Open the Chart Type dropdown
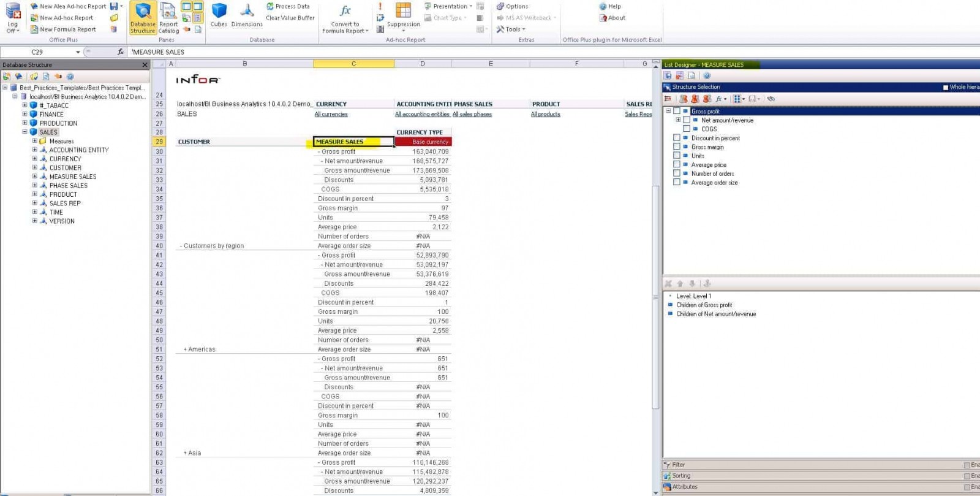 coord(445,18)
